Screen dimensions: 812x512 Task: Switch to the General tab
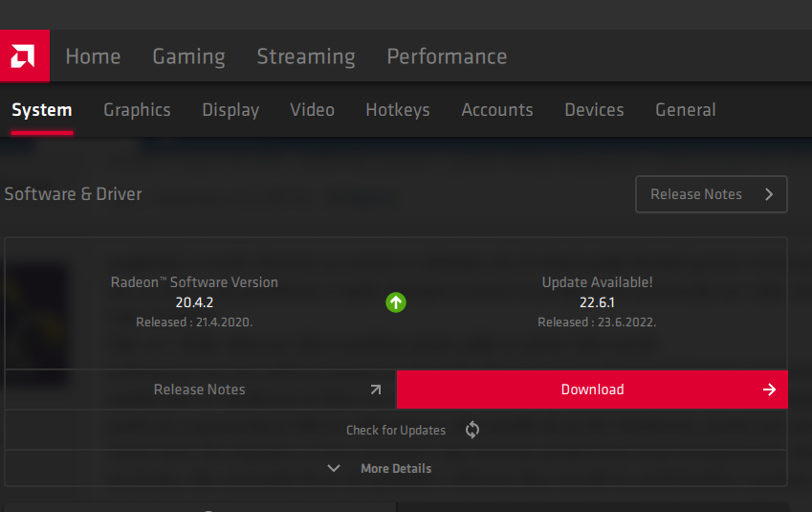pyautogui.click(x=686, y=109)
